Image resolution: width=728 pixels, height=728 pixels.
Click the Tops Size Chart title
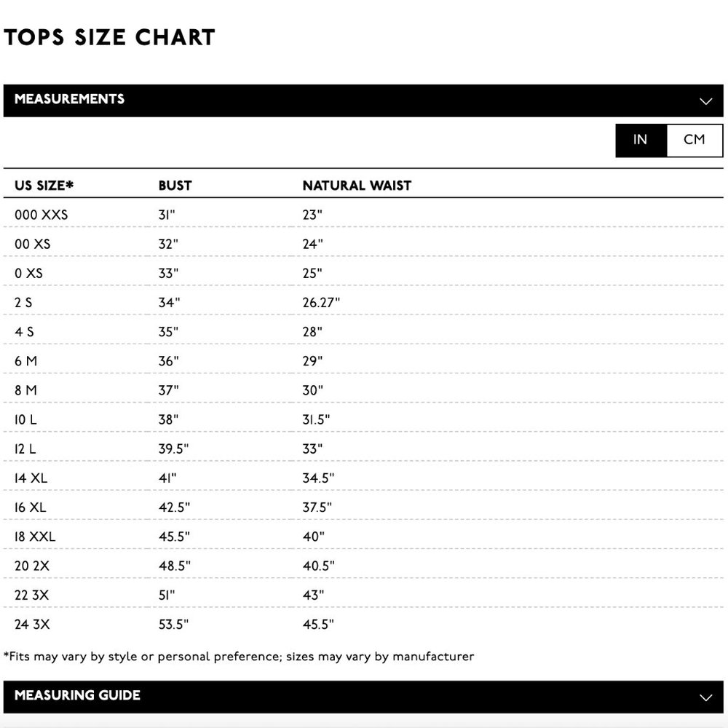110,37
